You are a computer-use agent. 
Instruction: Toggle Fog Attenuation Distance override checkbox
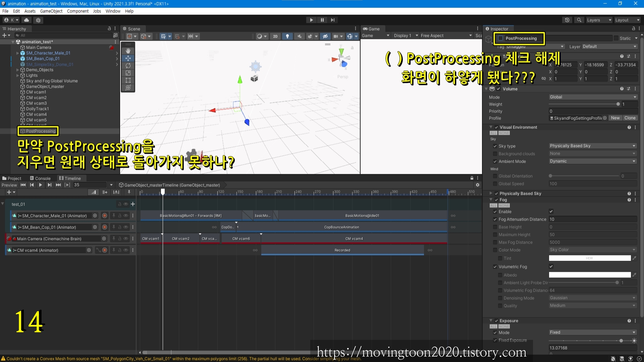click(x=495, y=220)
